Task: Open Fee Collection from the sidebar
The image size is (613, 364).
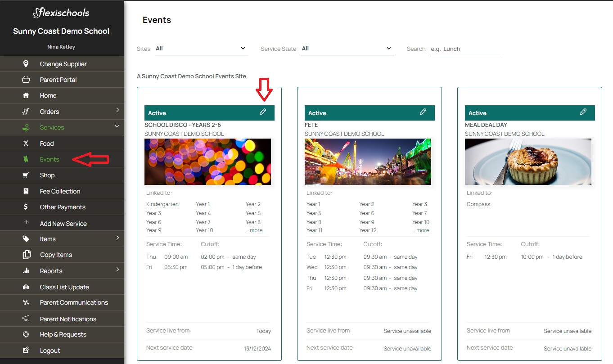Action: tap(60, 191)
